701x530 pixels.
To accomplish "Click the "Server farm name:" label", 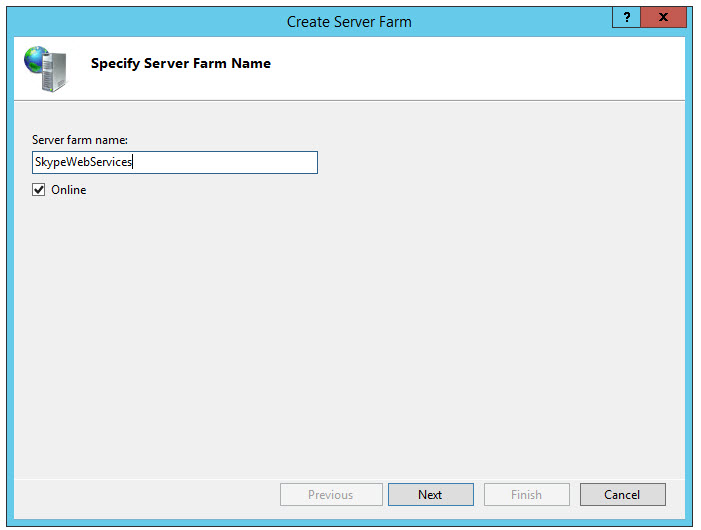I will click(79, 140).
